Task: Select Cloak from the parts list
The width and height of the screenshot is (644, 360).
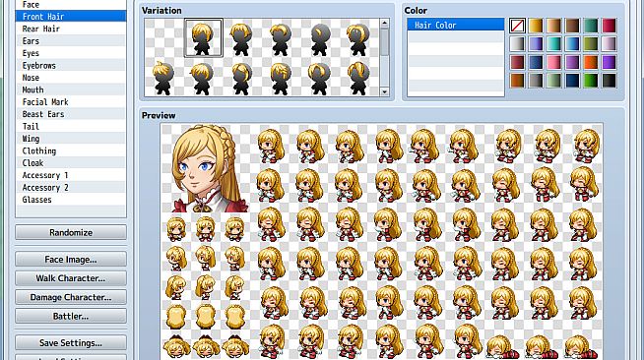Action: click(71, 163)
